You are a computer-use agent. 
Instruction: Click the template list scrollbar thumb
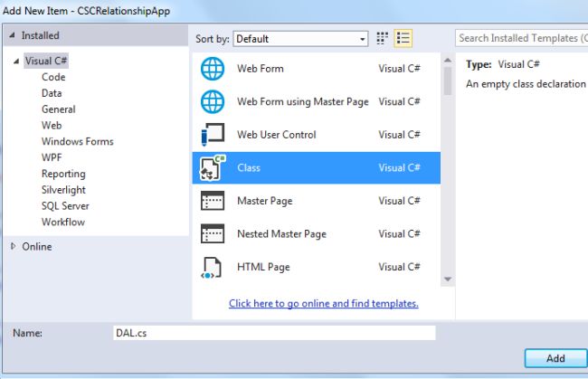(x=448, y=81)
